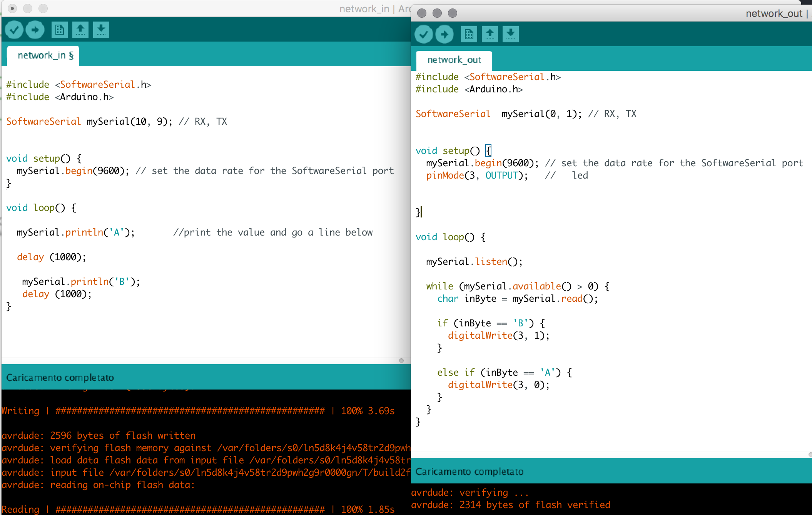Screen dimensions: 812x515
Task: Select the network_in § tab
Action: point(43,56)
